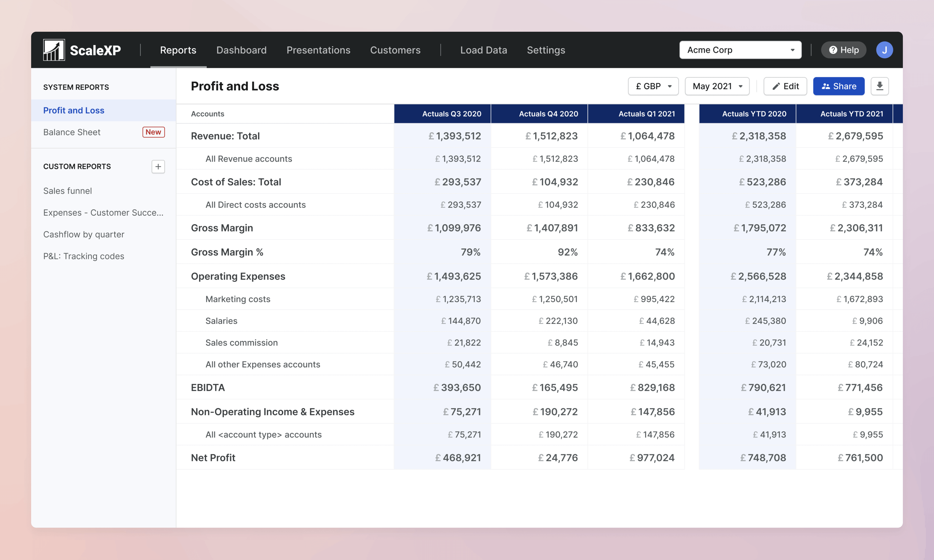Navigate to Settings
The image size is (934, 560).
[x=545, y=50]
